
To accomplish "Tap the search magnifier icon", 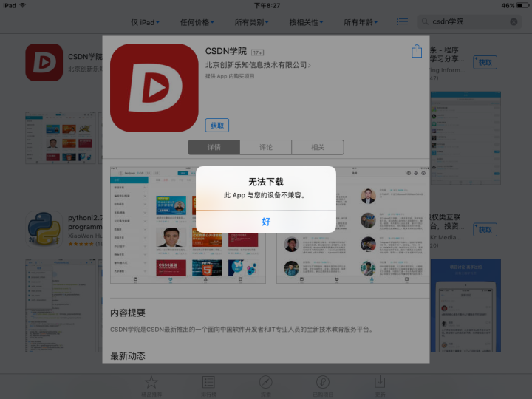I will (425, 21).
